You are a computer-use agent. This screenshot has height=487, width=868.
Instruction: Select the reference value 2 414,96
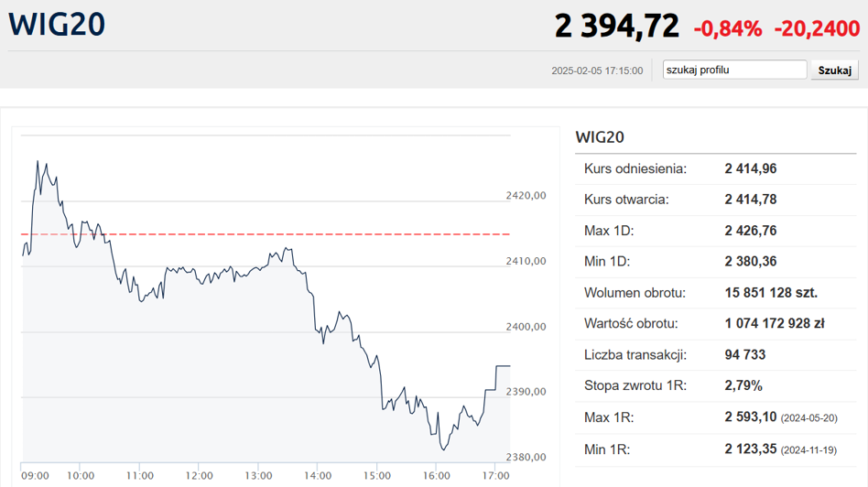[x=751, y=168]
